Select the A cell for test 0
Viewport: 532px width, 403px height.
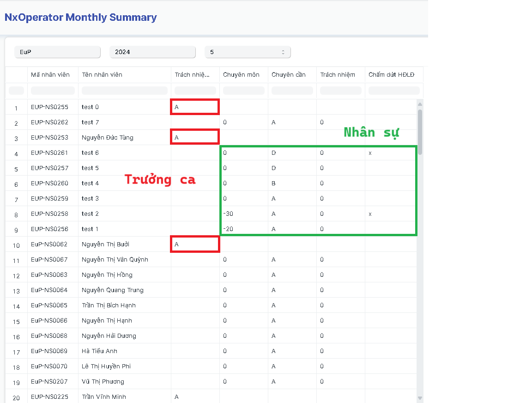(x=194, y=107)
